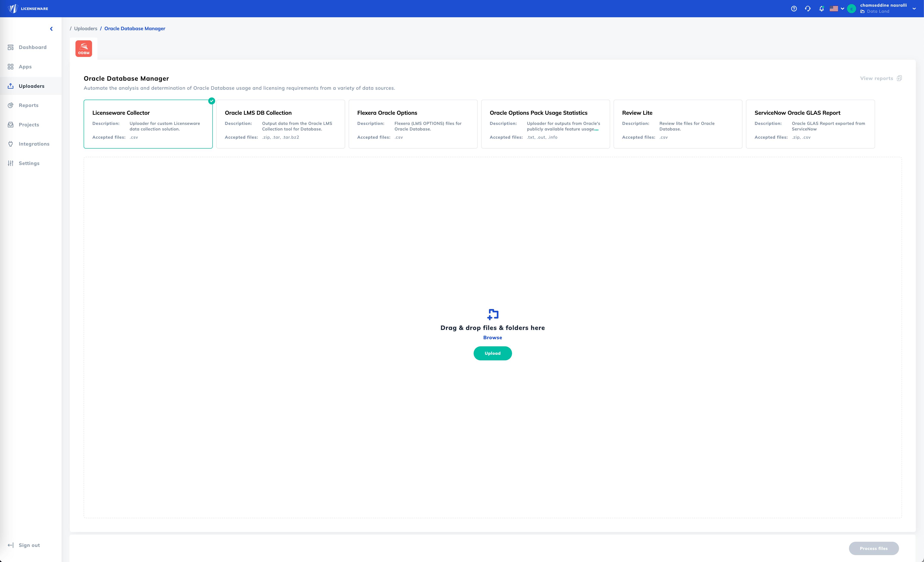Click the Sign out arrow icon
The image size is (924, 562).
pos(11,545)
